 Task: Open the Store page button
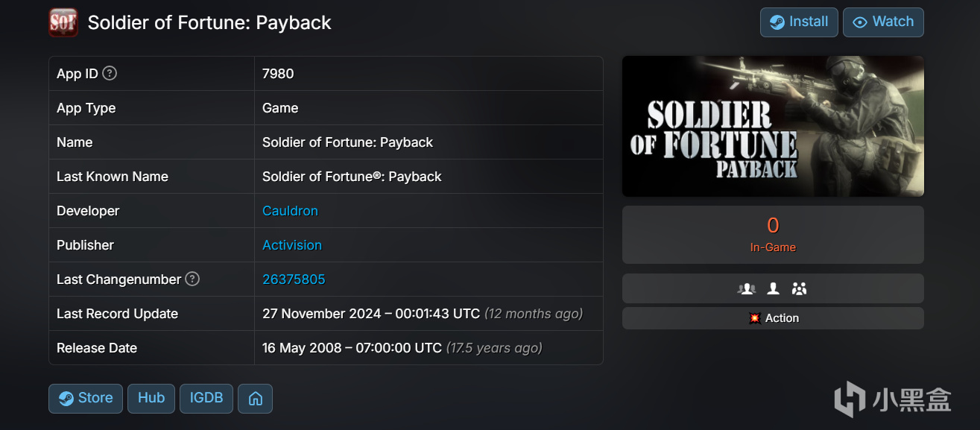[x=86, y=399]
